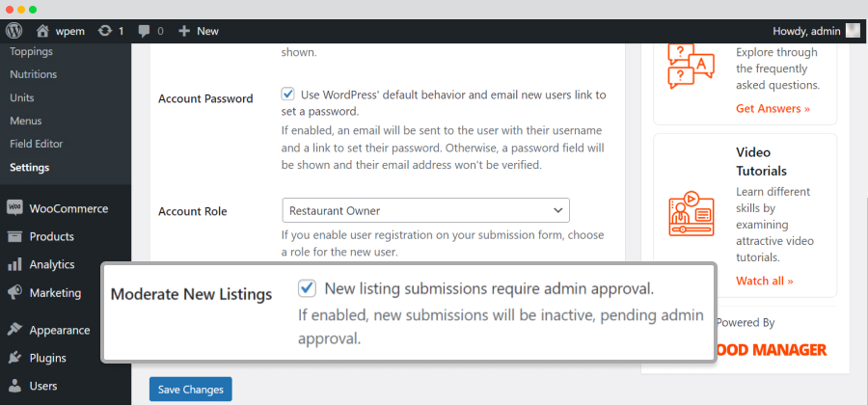Open the Plugins menu icon
Image resolution: width=868 pixels, height=405 pixels.
tap(14, 358)
